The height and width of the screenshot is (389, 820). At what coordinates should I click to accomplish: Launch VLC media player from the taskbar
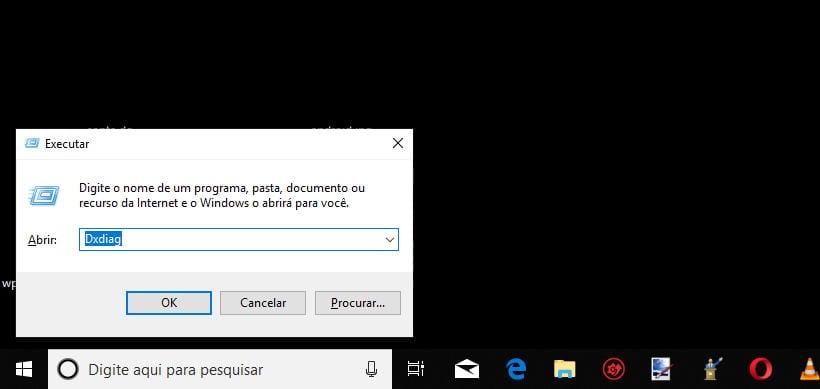[810, 369]
